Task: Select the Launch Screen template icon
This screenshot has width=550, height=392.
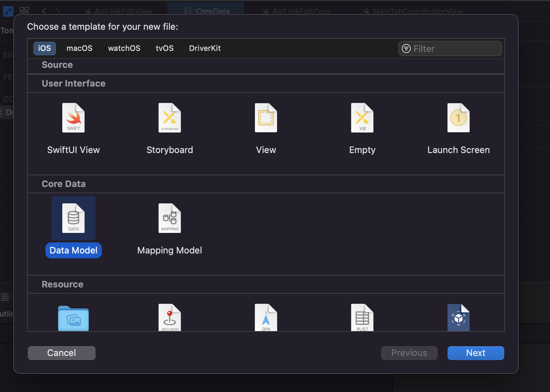Action: (459, 118)
